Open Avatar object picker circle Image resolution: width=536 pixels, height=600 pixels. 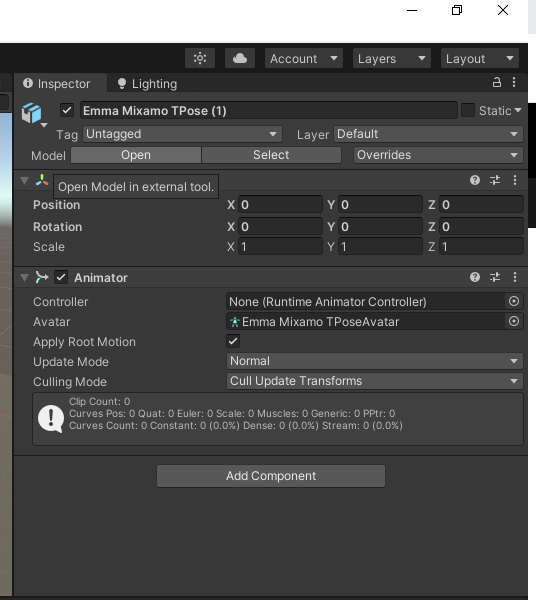[514, 321]
